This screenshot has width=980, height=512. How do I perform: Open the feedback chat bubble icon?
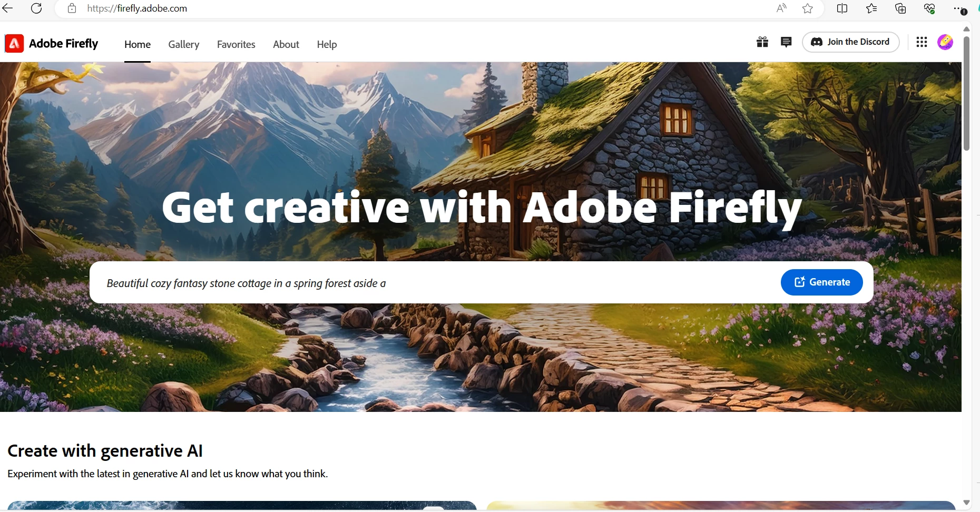click(x=786, y=42)
